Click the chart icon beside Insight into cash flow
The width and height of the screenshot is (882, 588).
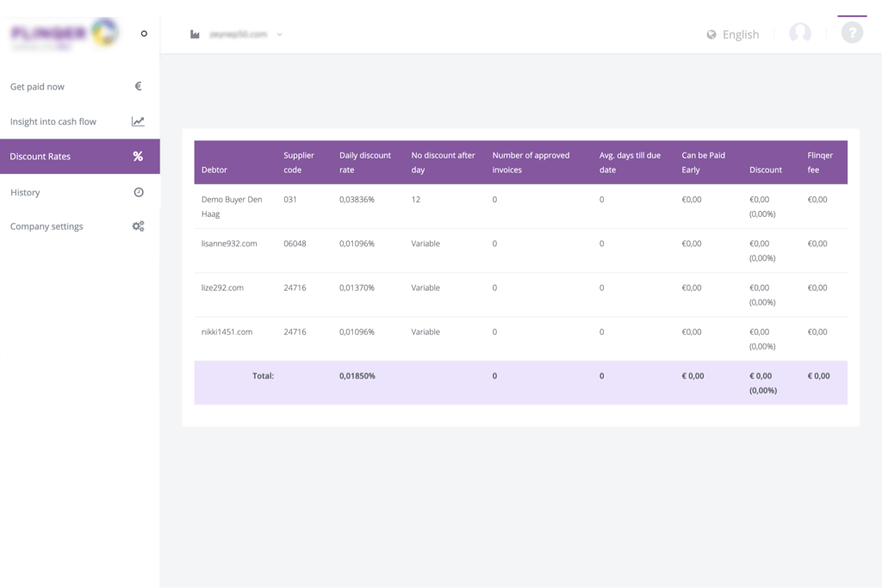click(138, 121)
